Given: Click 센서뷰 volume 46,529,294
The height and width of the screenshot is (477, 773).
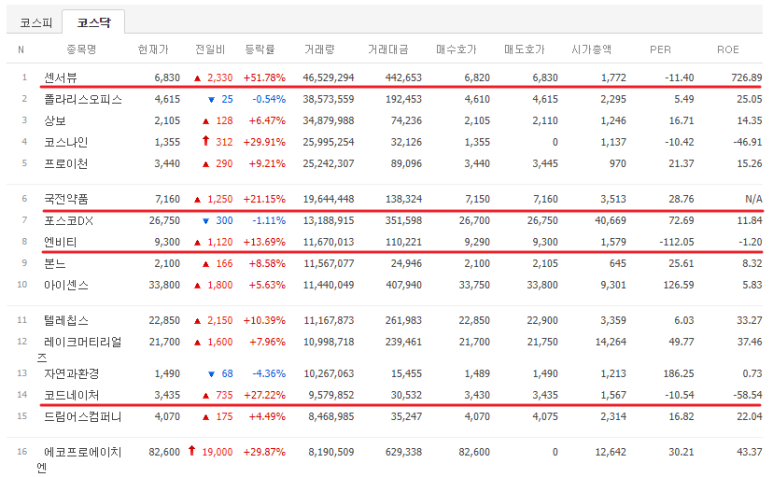Looking at the screenshot, I should pyautogui.click(x=328, y=77).
